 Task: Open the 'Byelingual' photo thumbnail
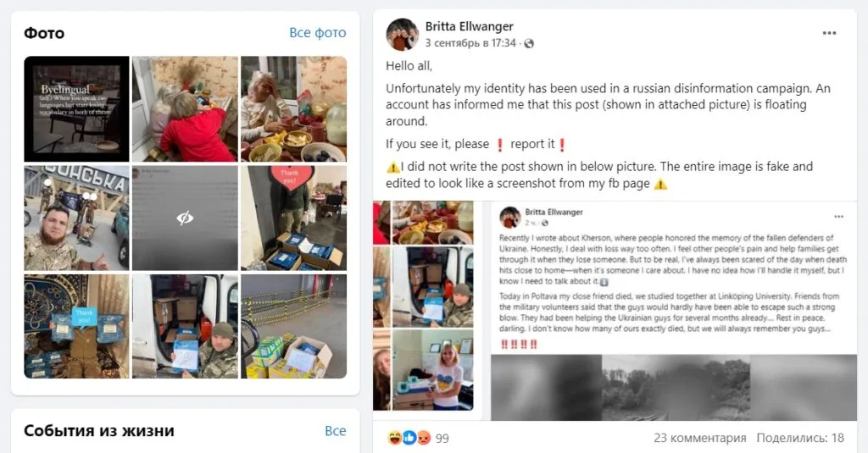76,109
